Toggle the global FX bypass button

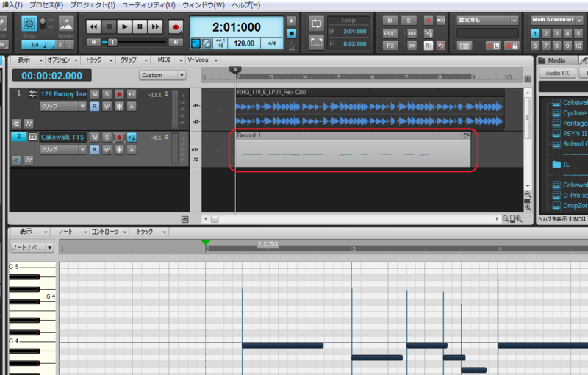coord(390,46)
